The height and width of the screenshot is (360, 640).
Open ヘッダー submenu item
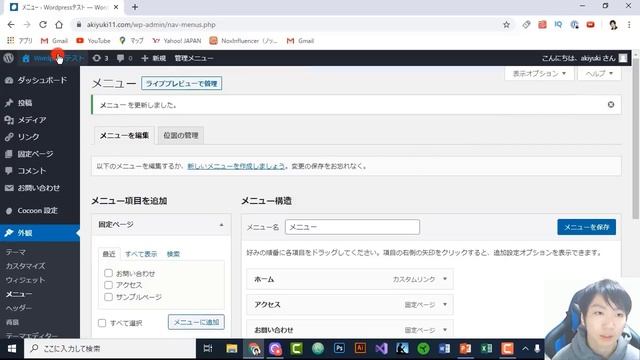coord(19,308)
